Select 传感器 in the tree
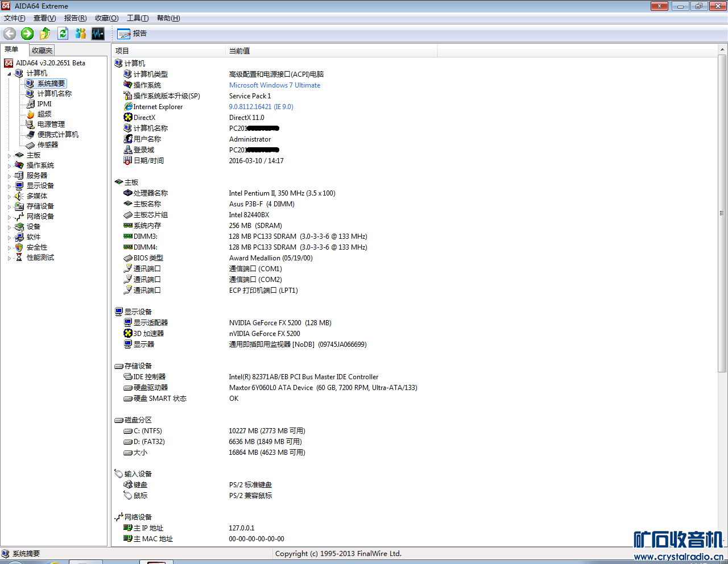 (48, 145)
